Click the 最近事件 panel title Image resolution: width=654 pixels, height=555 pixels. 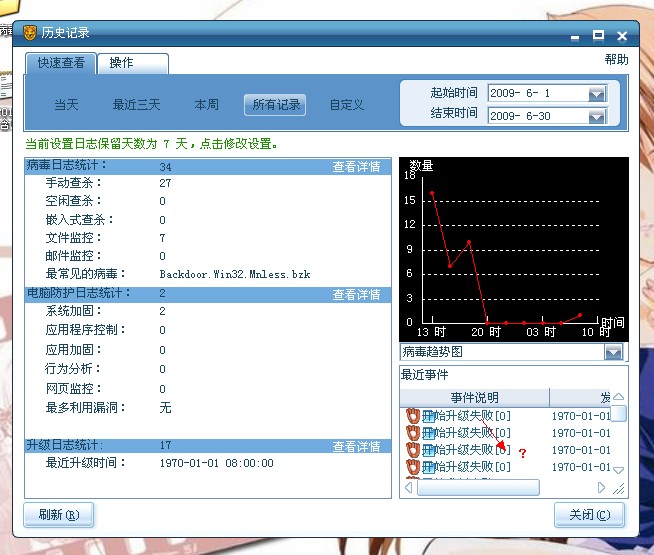coord(425,375)
